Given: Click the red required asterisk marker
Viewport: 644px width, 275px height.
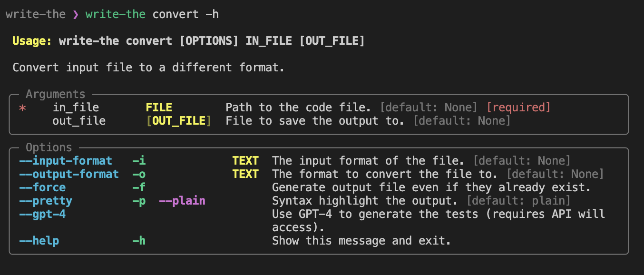Looking at the screenshot, I should (22, 109).
